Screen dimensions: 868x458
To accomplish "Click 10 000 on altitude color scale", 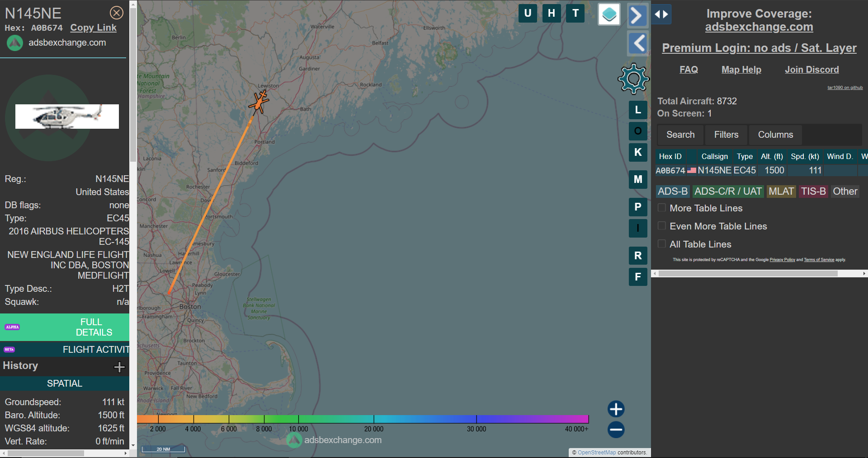I will coord(298,429).
